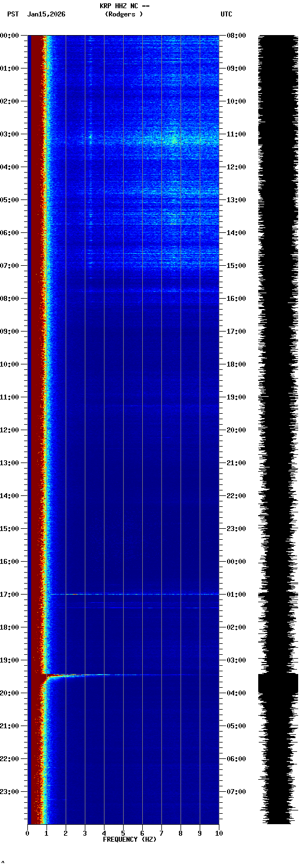Click the 00:00 UTC time label
The width and height of the screenshot is (302, 868).
(236, 562)
